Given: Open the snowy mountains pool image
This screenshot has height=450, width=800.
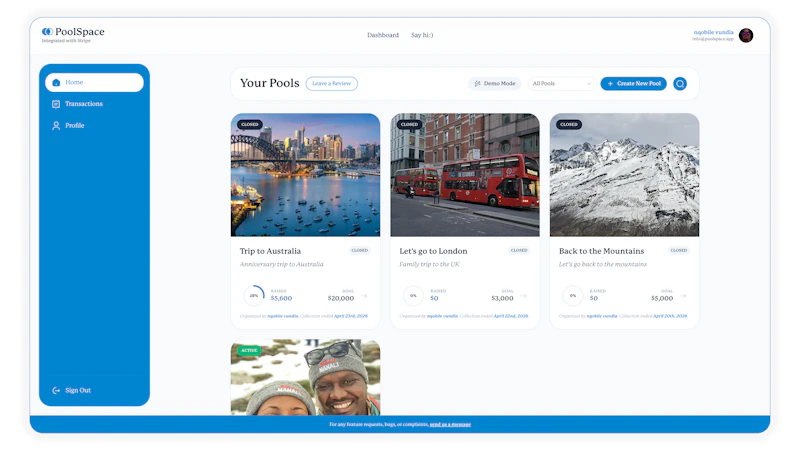Looking at the screenshot, I should [624, 175].
